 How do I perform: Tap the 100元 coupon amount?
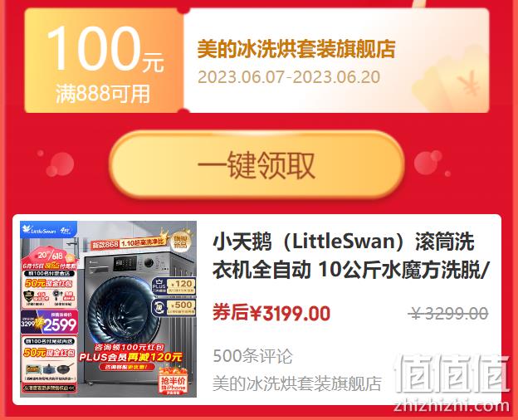(x=105, y=50)
